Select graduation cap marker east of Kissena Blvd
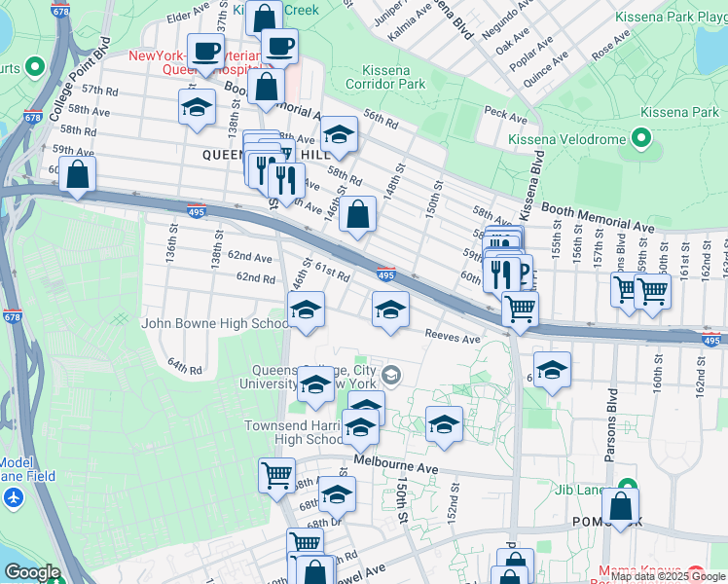Viewport: 728px width, 584px height. click(x=552, y=373)
